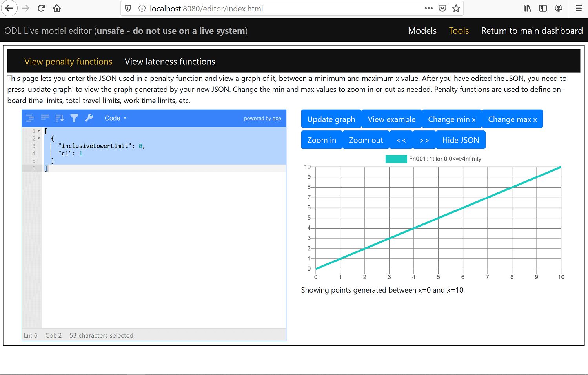Click the sort contents icon
The image size is (588, 375).
tap(60, 118)
